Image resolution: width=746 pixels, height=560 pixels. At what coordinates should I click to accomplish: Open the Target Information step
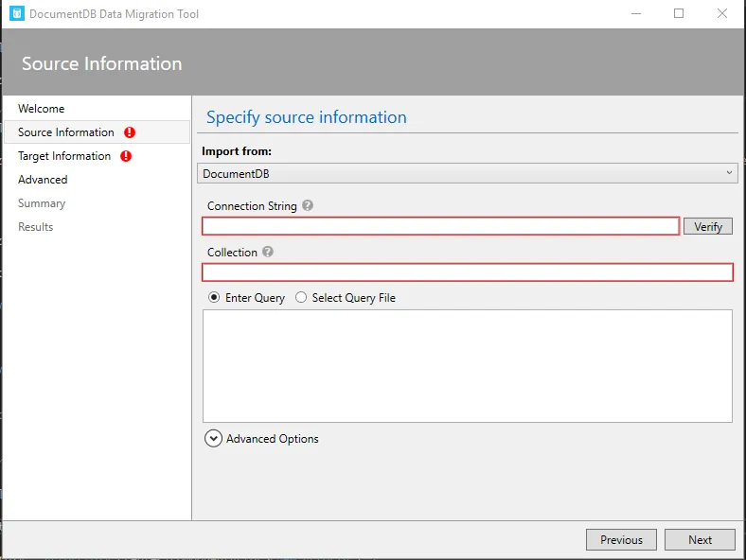coord(64,156)
